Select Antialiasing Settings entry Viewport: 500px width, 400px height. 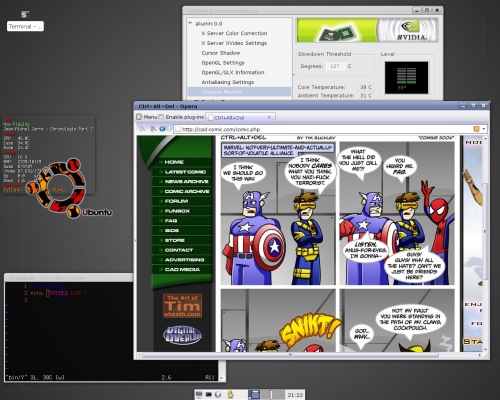click(x=228, y=82)
